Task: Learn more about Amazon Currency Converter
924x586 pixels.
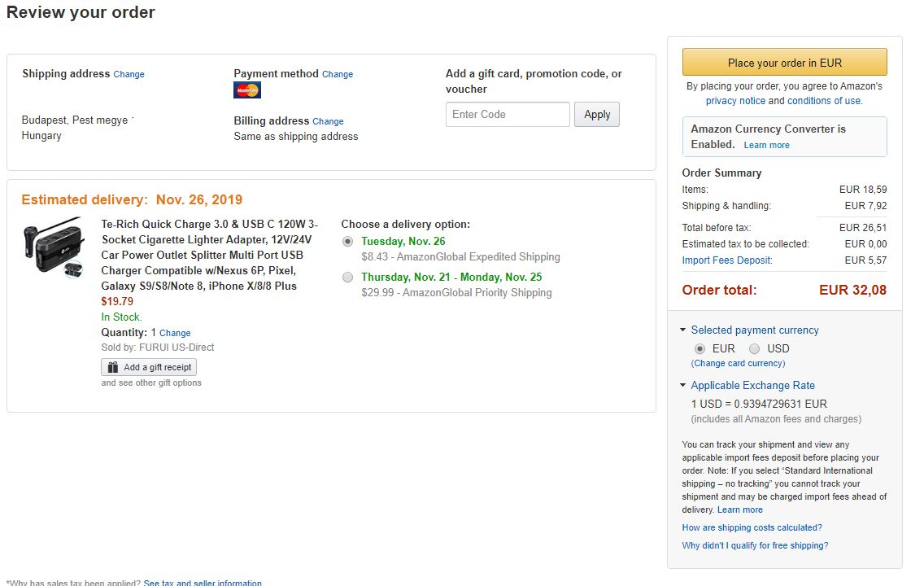Action: click(x=766, y=145)
